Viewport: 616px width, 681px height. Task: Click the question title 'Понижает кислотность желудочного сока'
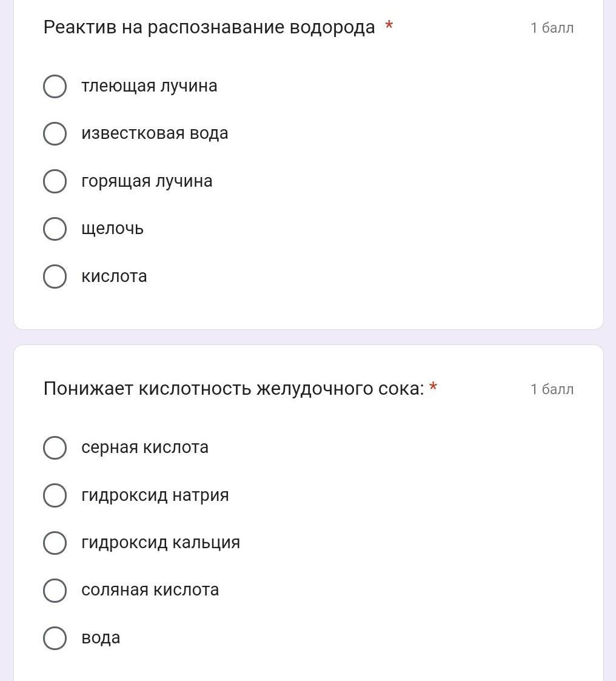pos(233,389)
